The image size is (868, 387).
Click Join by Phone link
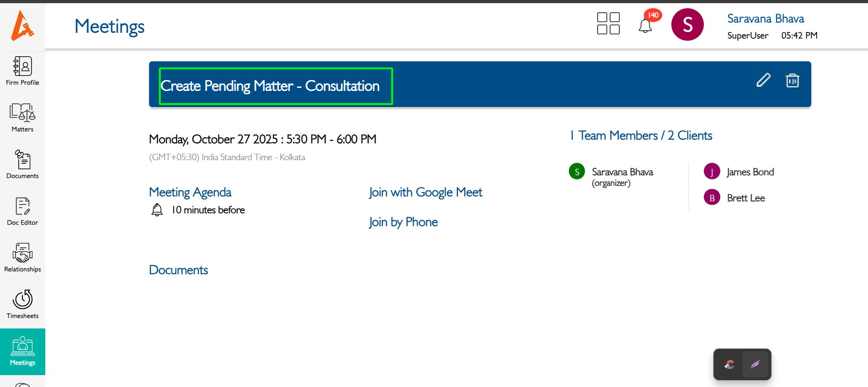(x=403, y=222)
